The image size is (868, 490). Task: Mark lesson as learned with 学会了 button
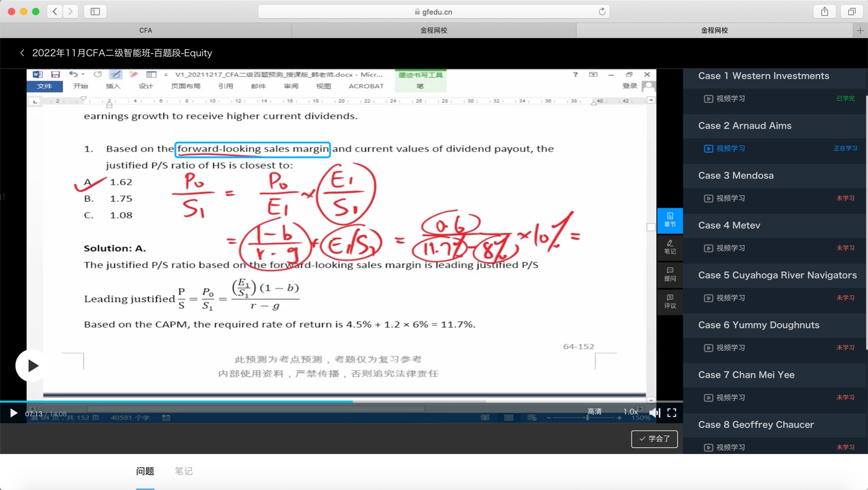tap(654, 439)
